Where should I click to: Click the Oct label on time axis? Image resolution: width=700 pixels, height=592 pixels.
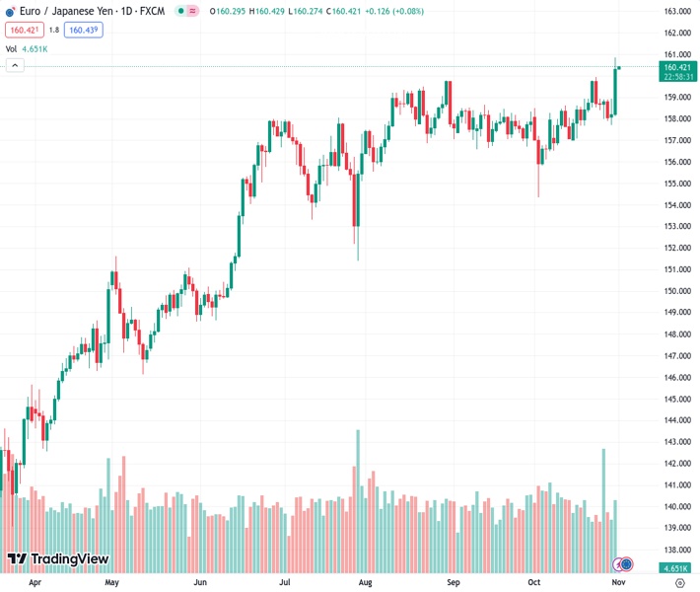tap(534, 582)
